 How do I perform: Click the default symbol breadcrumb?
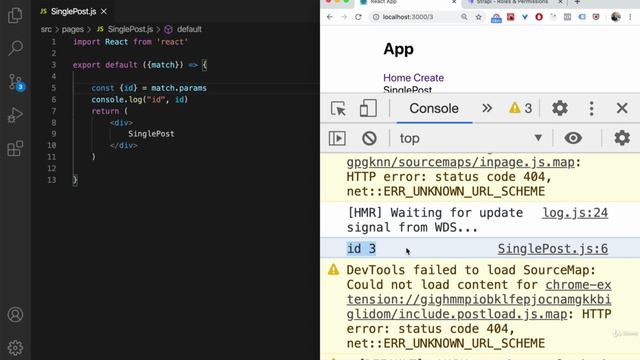(189, 29)
